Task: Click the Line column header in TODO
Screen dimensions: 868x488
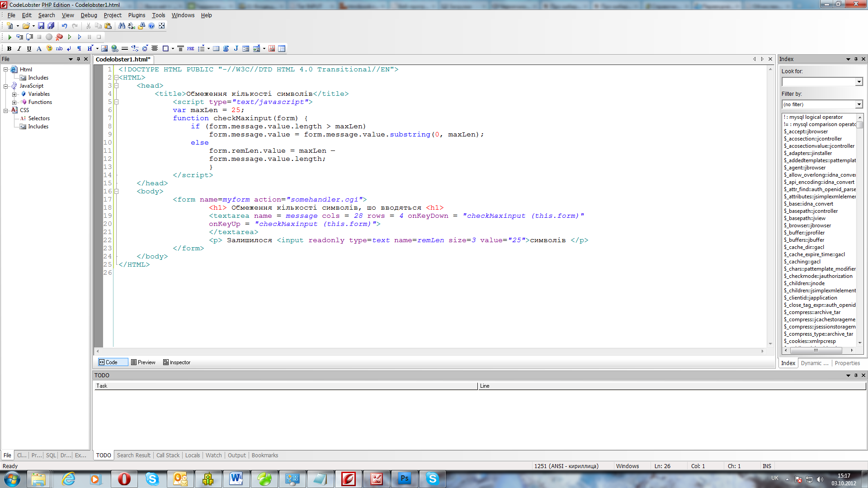Action: [x=672, y=386]
